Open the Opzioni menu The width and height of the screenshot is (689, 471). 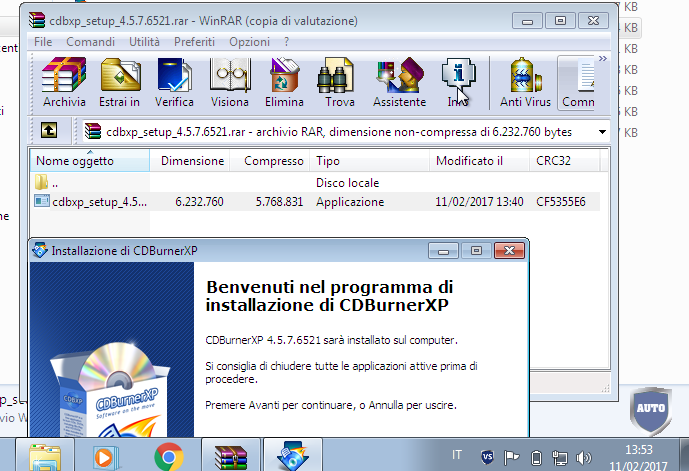(249, 42)
